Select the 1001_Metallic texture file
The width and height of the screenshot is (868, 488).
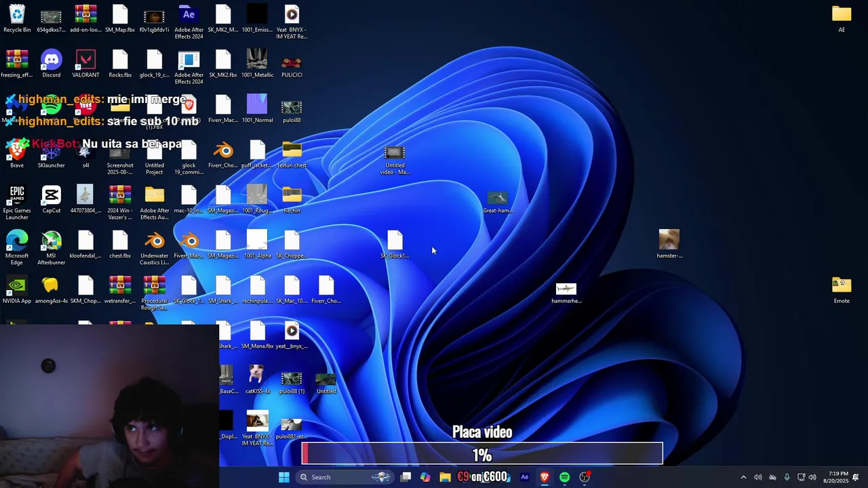(x=257, y=64)
